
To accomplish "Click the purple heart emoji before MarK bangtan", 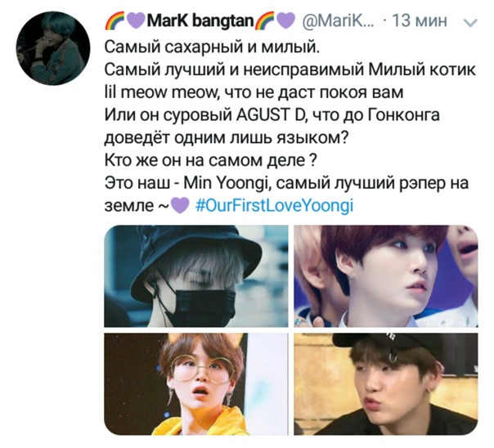I will pos(136,22).
